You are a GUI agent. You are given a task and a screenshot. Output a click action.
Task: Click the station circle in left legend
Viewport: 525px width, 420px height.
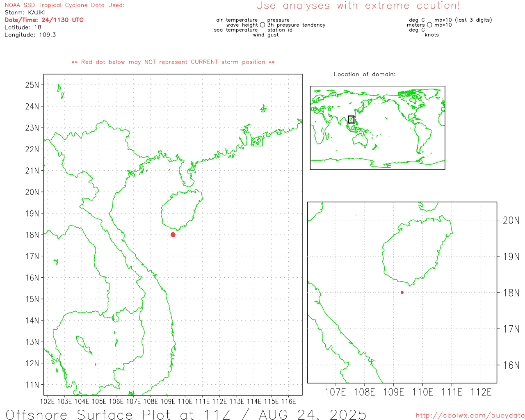tap(262, 25)
